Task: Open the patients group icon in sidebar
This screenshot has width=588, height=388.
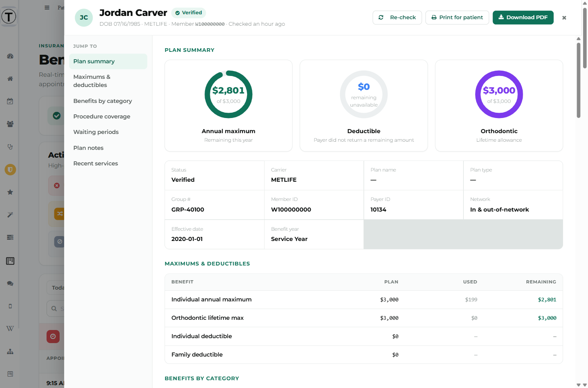Action: pos(10,124)
